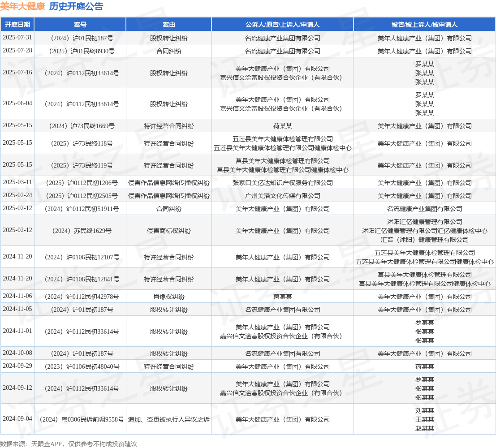Click defendant 赵某某
Image resolution: width=496 pixels, height=448 pixels.
(424, 428)
